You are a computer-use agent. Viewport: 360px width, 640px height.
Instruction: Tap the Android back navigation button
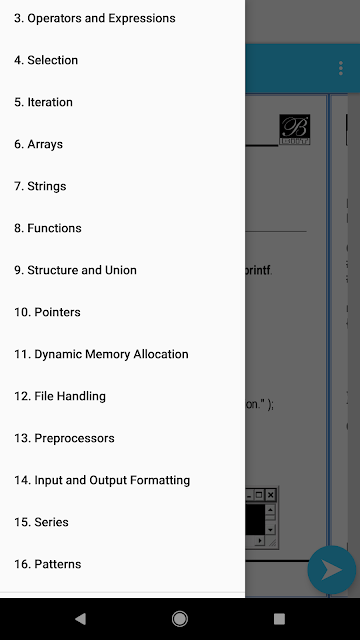pos(80,619)
